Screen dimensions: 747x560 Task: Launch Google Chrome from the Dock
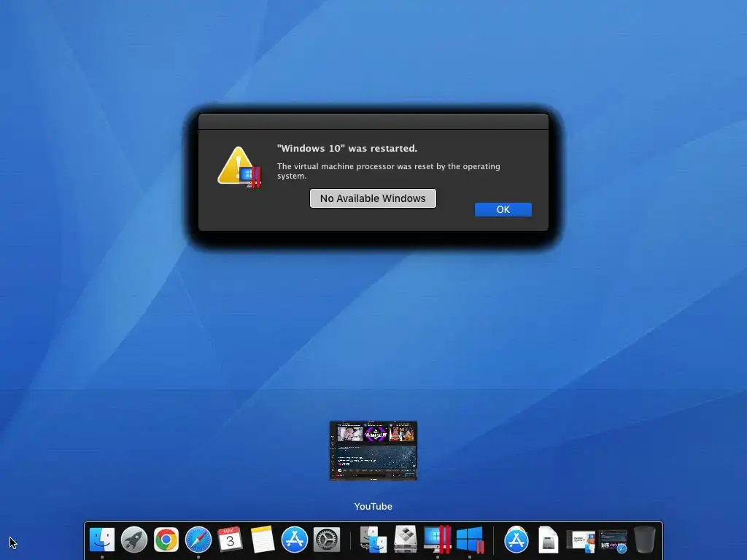coord(166,540)
